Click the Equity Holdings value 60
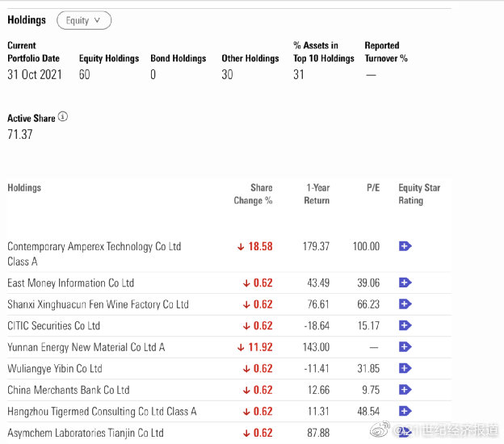 click(85, 74)
